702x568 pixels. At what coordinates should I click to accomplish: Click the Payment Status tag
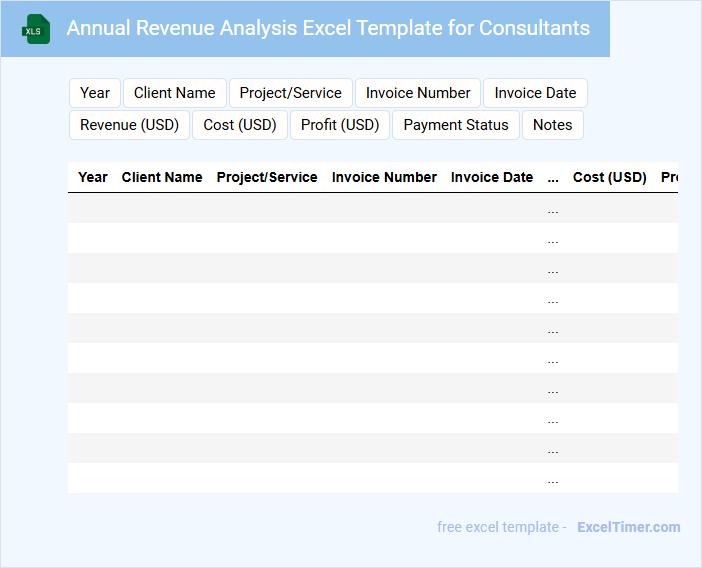(456, 125)
